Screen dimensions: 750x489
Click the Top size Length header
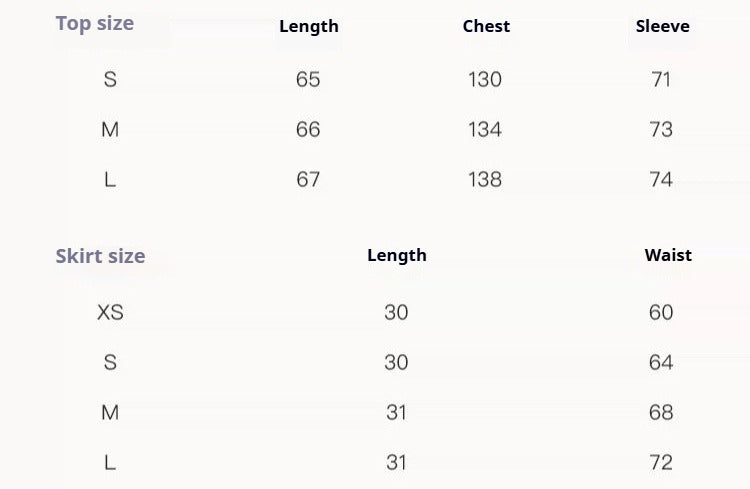[x=309, y=26]
